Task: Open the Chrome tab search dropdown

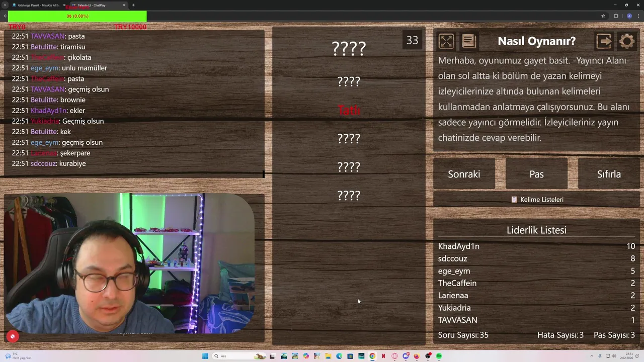Action: pos(5,5)
